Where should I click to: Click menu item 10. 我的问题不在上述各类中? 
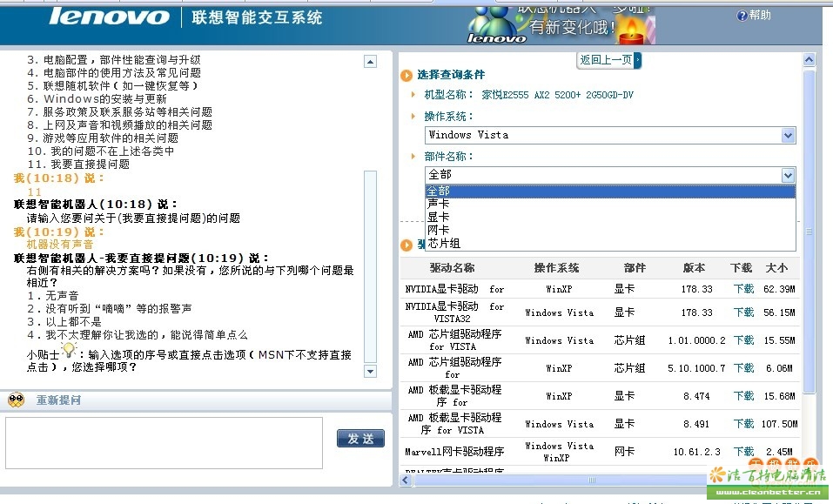[101, 151]
